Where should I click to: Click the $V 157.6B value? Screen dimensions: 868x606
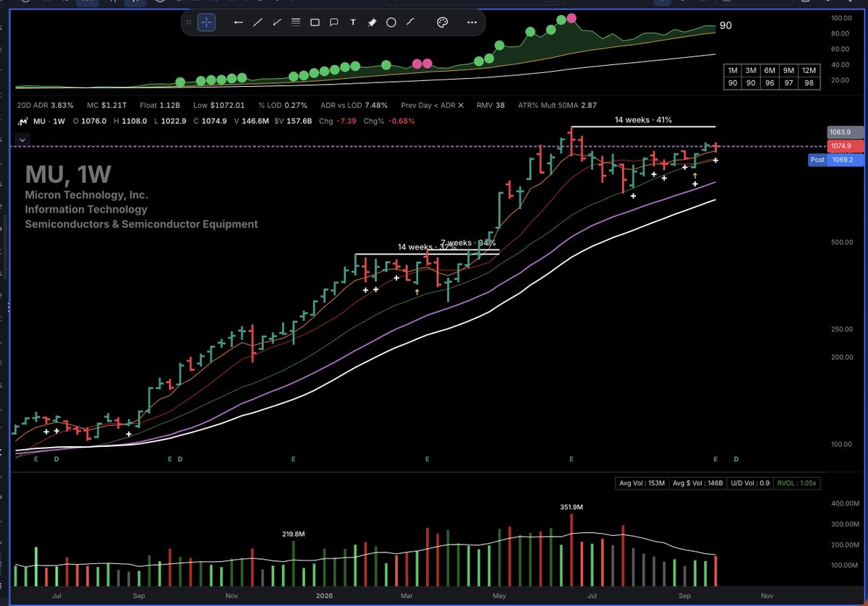pyautogui.click(x=294, y=121)
